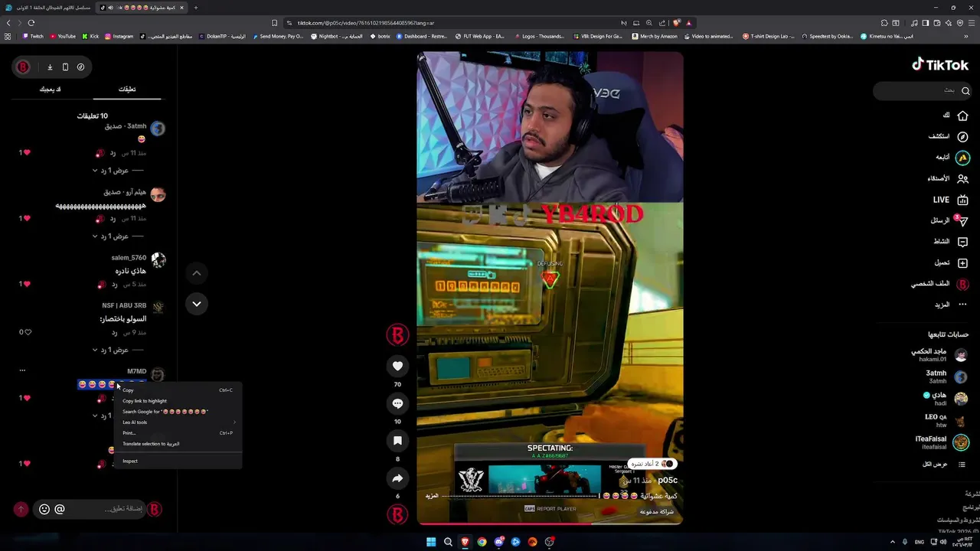
Task: Open Upload plus icon in sidebar
Action: pyautogui.click(x=962, y=262)
